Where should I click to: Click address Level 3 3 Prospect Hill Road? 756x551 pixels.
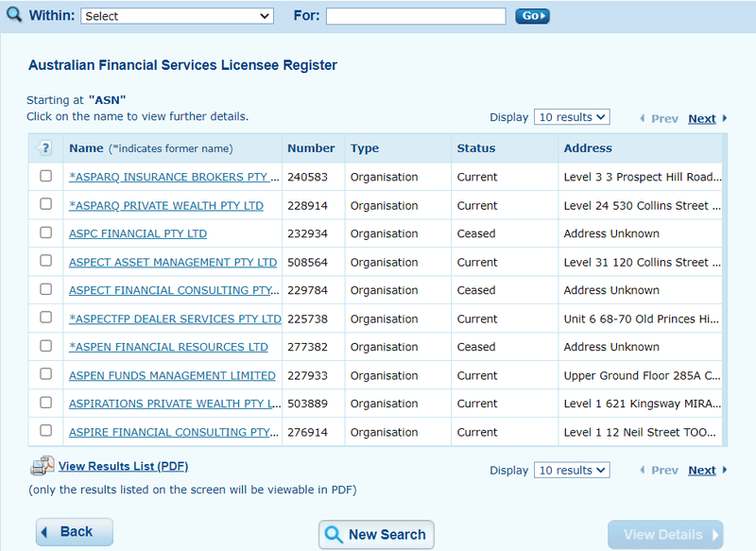coord(643,177)
